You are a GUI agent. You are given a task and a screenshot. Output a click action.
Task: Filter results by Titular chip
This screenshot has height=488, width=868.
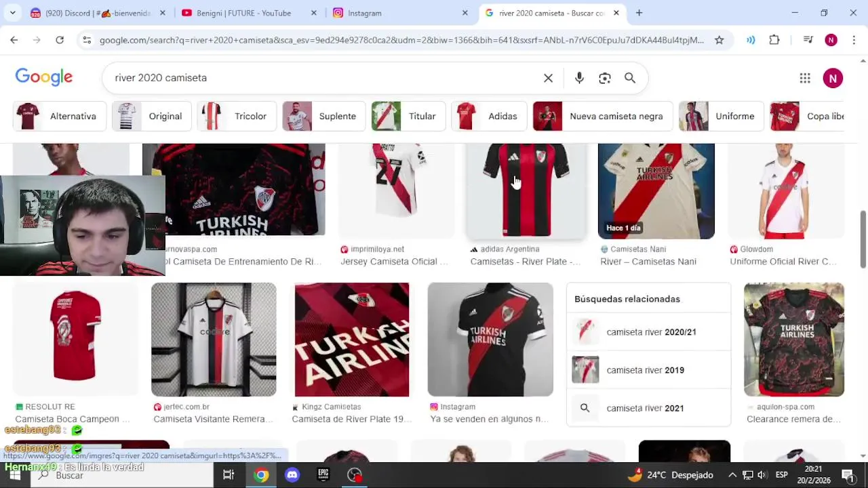[408, 116]
